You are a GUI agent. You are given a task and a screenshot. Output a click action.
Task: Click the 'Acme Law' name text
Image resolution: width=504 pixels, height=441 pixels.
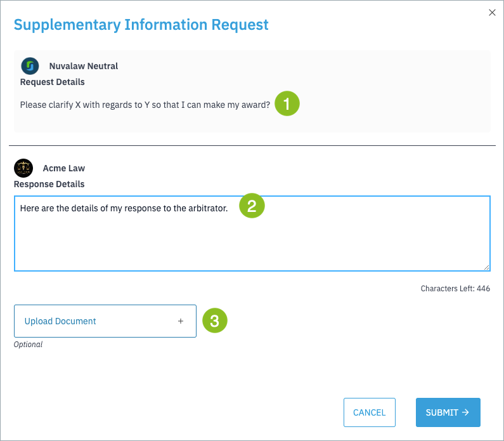click(63, 168)
